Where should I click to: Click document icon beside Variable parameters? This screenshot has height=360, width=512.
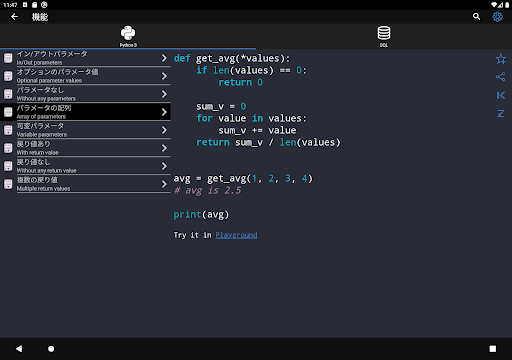coord(8,130)
